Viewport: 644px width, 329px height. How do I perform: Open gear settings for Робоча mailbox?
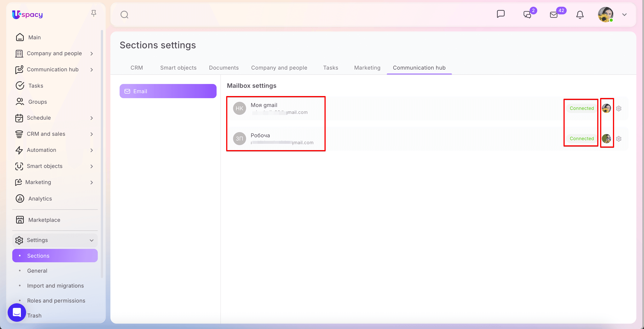click(x=619, y=138)
